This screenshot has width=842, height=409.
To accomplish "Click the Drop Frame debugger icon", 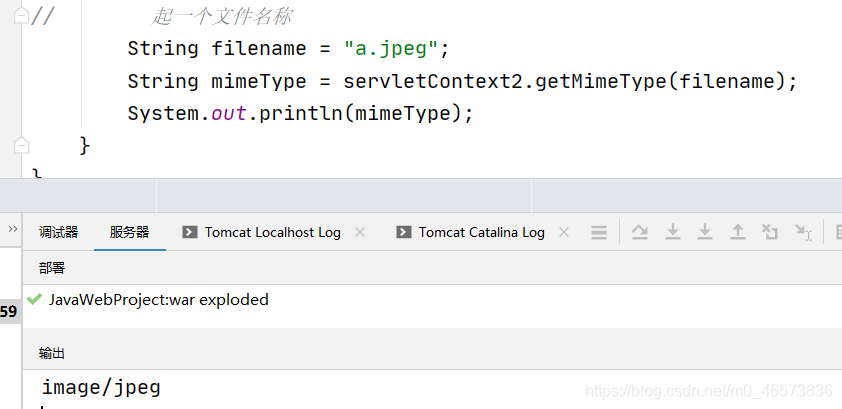I will click(770, 232).
